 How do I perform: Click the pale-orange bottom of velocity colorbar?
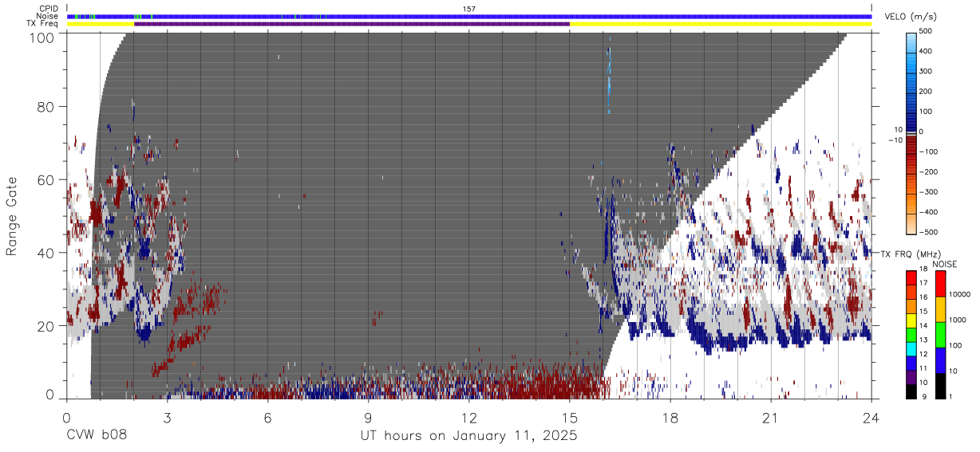(x=911, y=225)
